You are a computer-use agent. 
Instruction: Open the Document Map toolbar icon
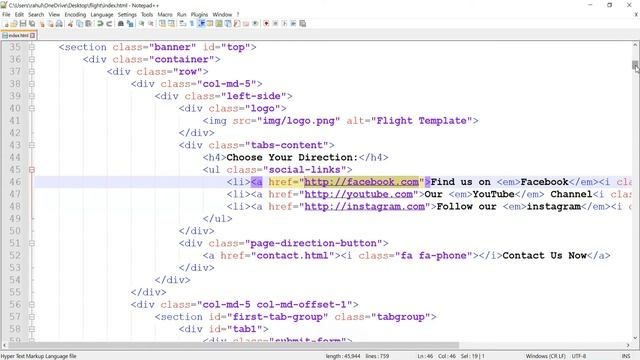pyautogui.click(x=219, y=24)
